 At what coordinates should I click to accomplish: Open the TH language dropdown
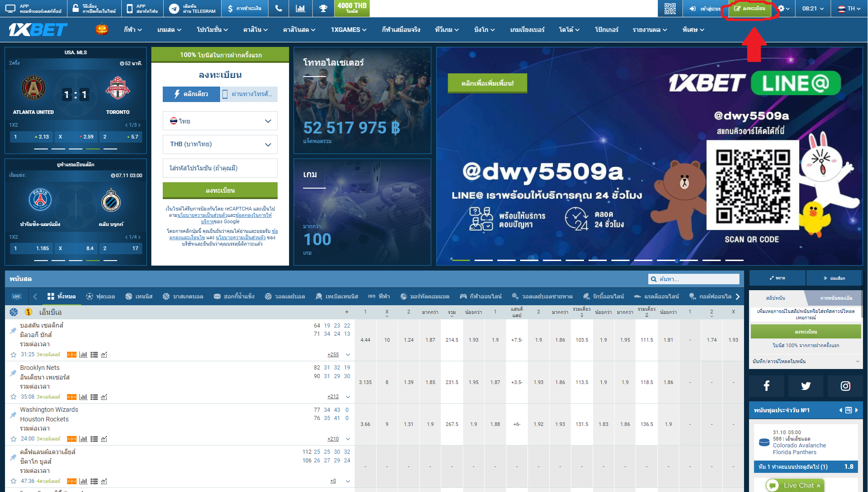click(849, 9)
